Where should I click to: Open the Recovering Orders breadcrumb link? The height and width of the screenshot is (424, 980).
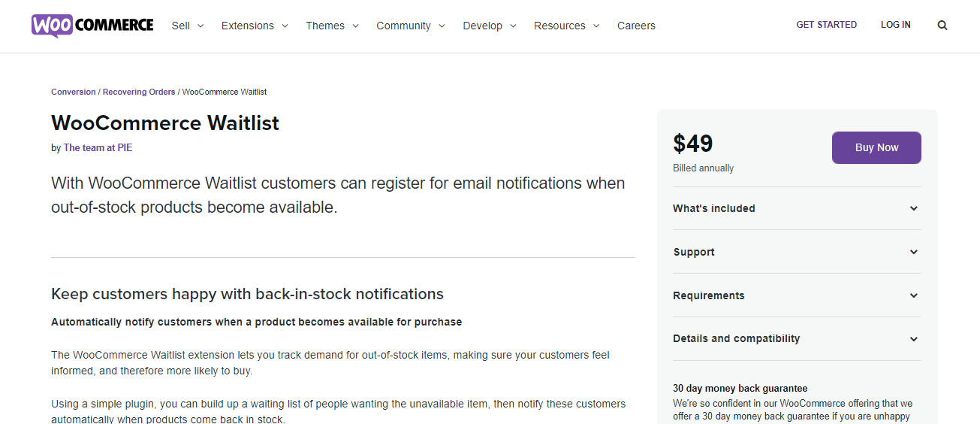(139, 92)
